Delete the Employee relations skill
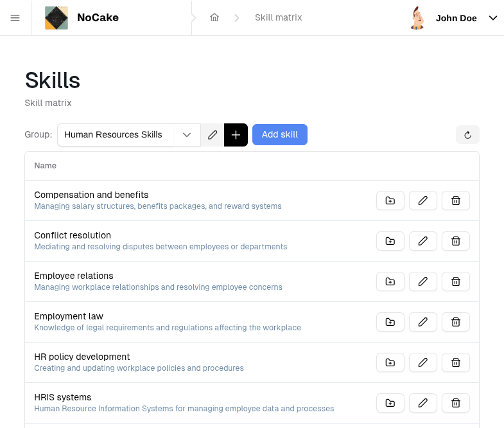The height and width of the screenshot is (428, 504). (456, 281)
